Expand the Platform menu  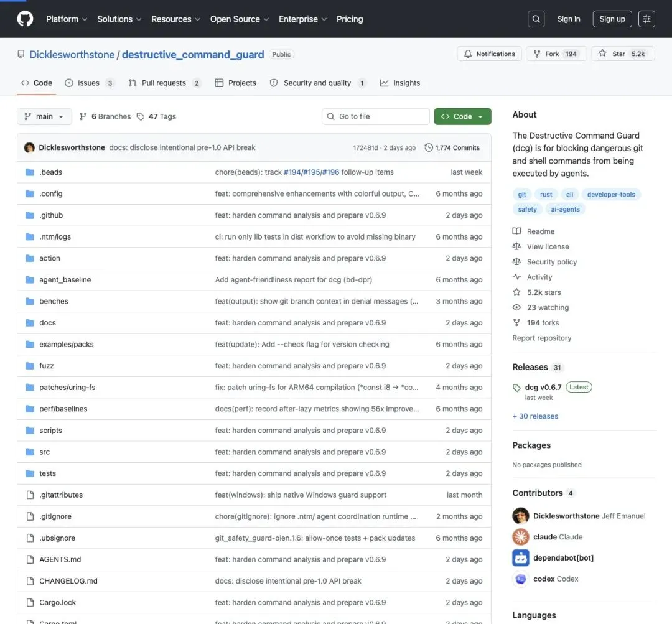(x=67, y=19)
